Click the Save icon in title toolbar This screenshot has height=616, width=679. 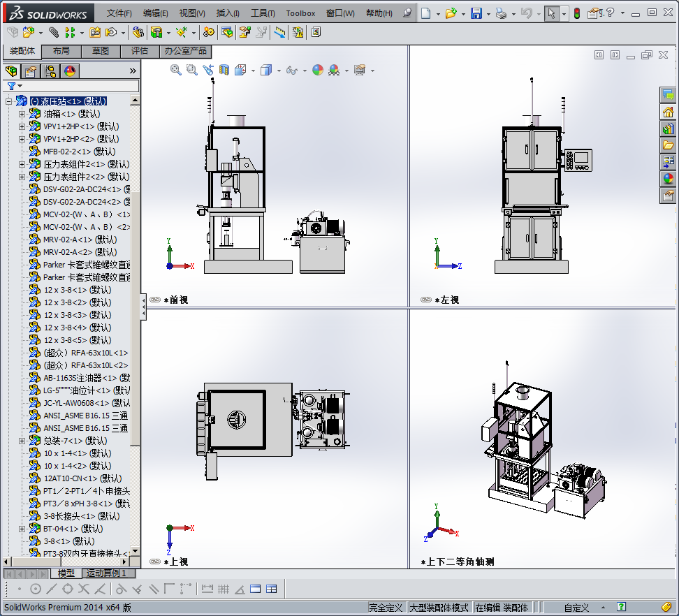(476, 13)
